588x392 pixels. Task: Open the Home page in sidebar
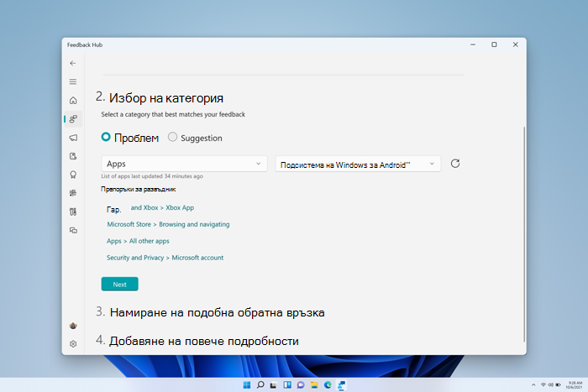pos(73,101)
